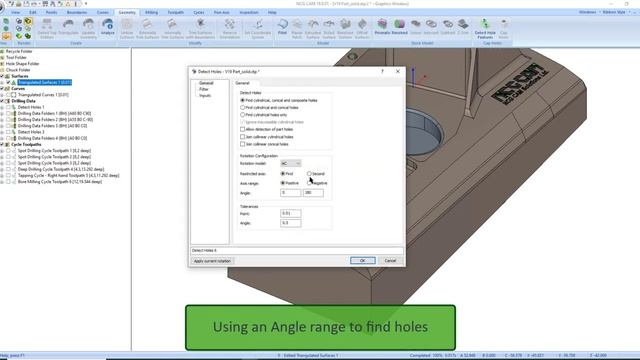The height and width of the screenshot is (360, 640).
Task: Click the Fillet surface icon
Action: tap(282, 27)
